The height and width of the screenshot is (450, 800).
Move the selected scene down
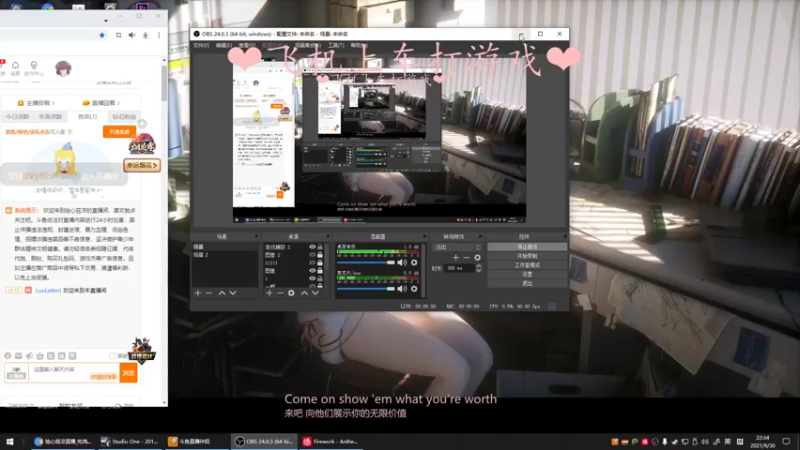[x=233, y=293]
